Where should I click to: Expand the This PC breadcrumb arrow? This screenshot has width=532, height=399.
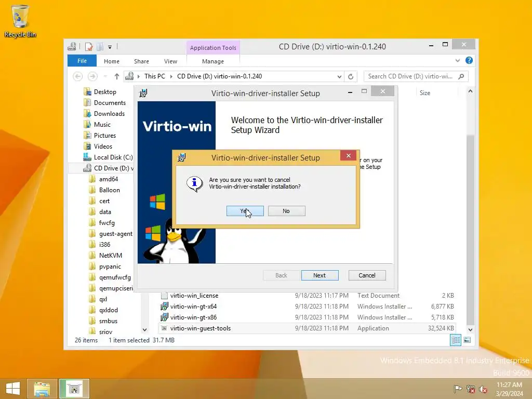pos(171,77)
